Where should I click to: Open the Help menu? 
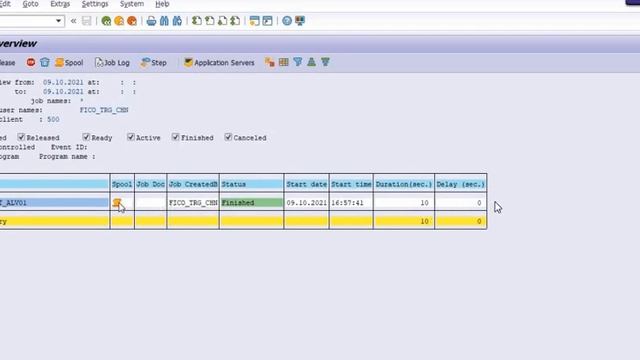tap(162, 4)
